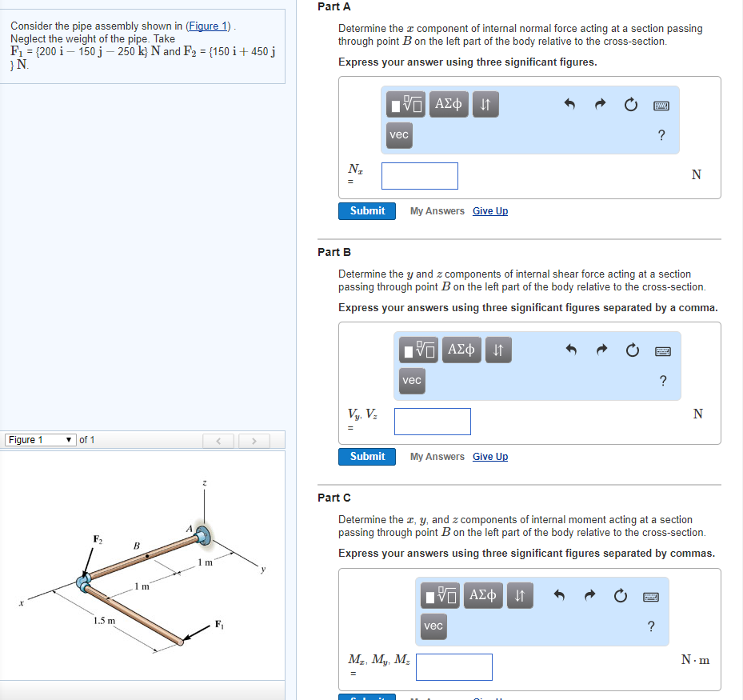This screenshot has height=700, width=743.
Task: Insert a Greek symbol using ΑΣΦ in Part A
Action: [x=449, y=104]
